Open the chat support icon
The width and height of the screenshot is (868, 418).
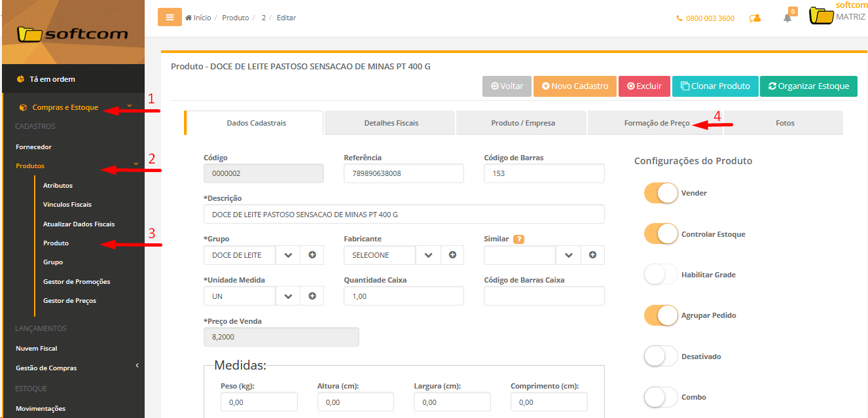pyautogui.click(x=755, y=18)
